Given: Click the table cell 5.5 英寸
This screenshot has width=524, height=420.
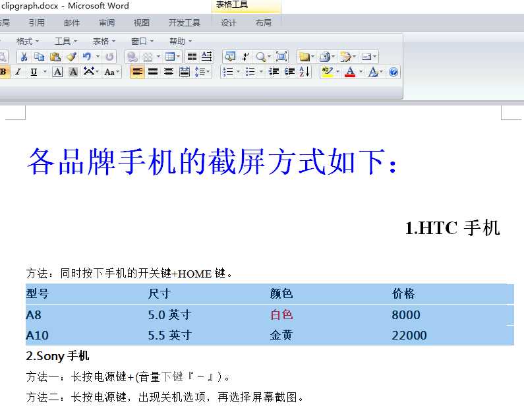Looking at the screenshot, I should click(170, 335).
